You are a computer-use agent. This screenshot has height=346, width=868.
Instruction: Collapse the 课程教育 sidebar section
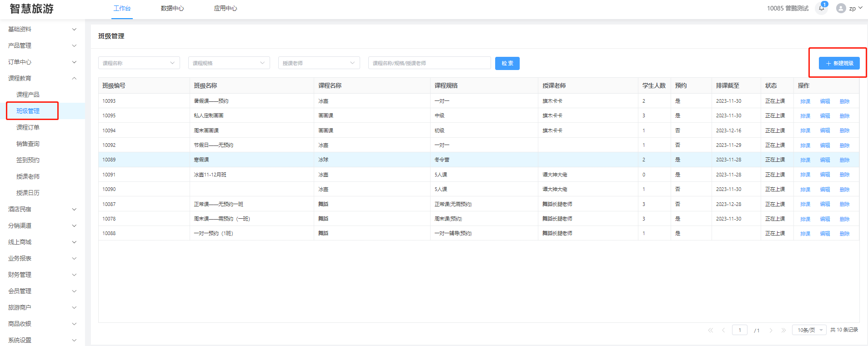click(42, 78)
